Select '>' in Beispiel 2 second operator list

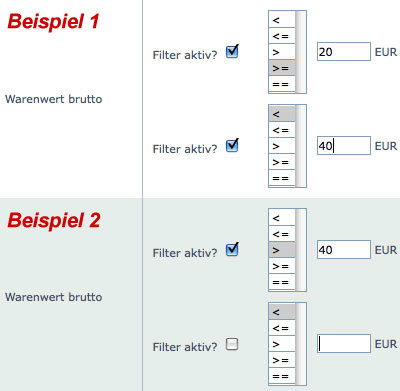[x=282, y=344]
